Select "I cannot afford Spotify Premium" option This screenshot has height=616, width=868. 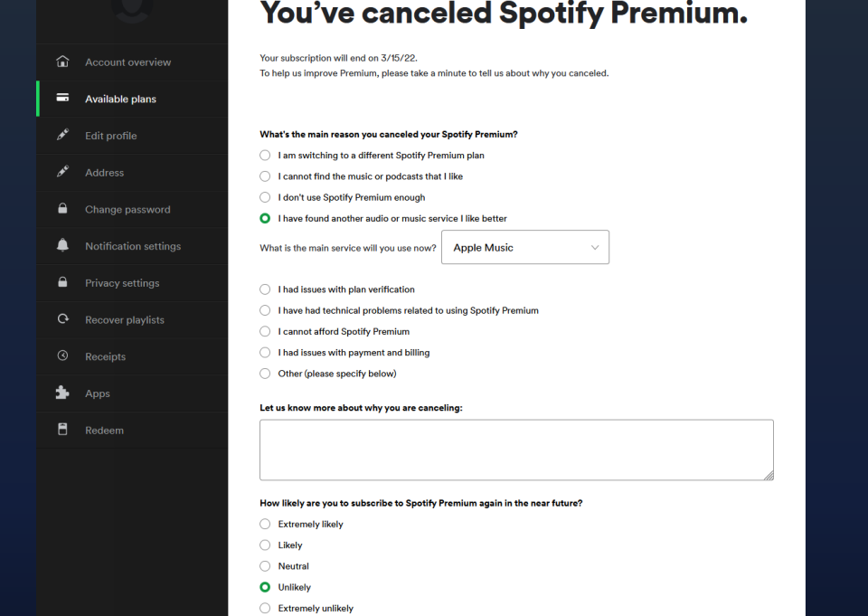265,332
